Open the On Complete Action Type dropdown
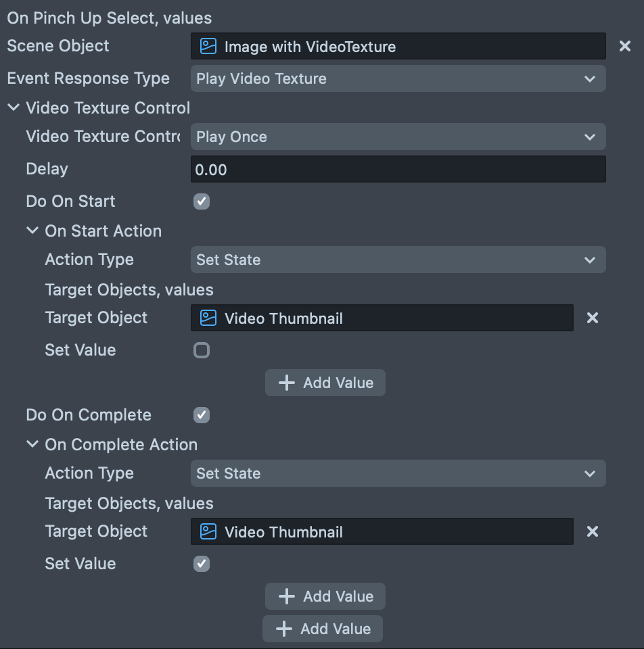This screenshot has height=649, width=644. tap(398, 473)
